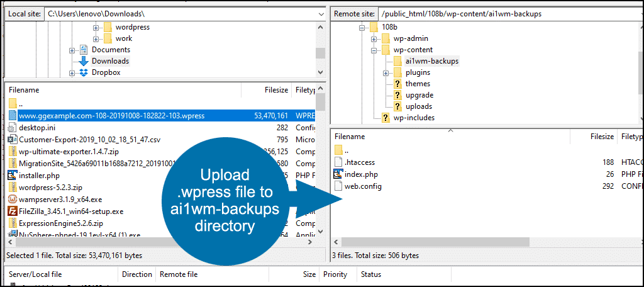644x287 pixels.
Task: Click the installer.php file icon
Action: 13,176
